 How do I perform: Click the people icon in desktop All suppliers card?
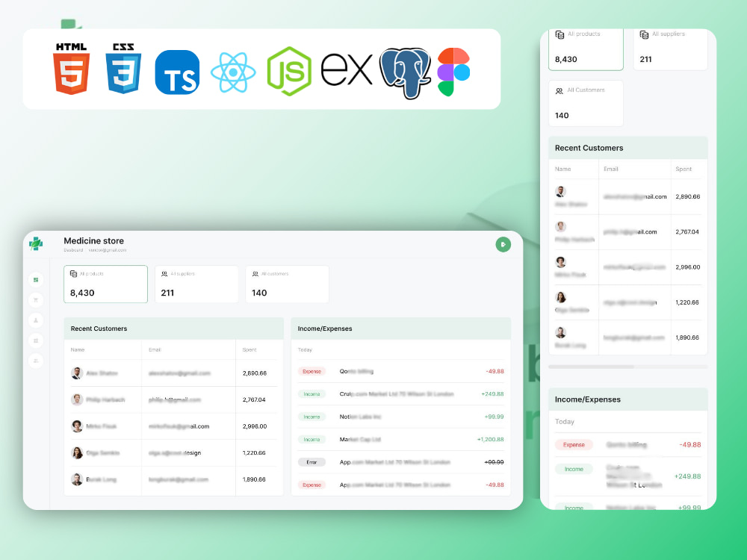(164, 274)
